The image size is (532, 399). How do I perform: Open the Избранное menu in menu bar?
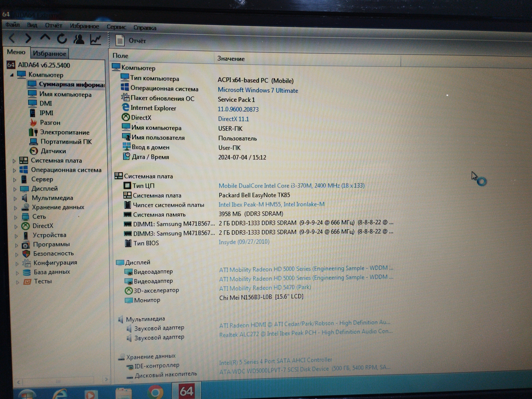point(84,26)
